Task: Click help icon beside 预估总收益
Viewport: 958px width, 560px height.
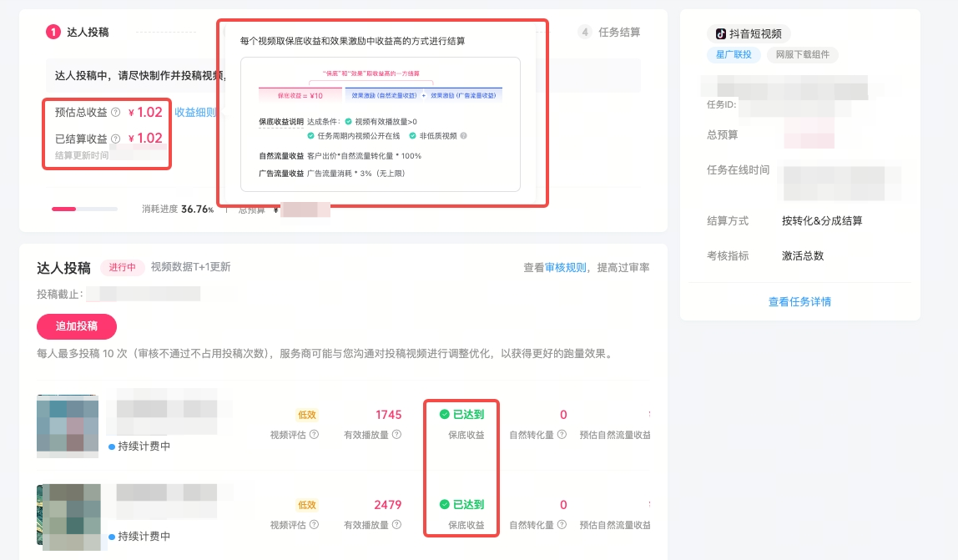Action: (116, 113)
